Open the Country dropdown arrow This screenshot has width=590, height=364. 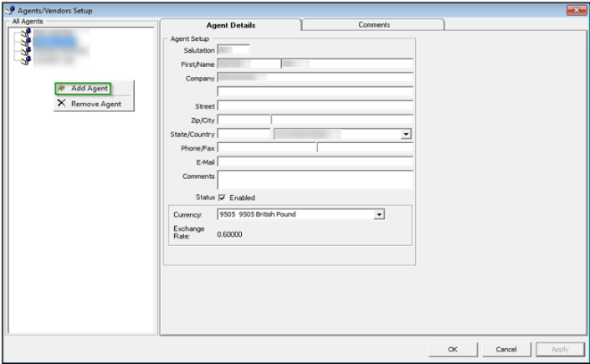point(406,134)
